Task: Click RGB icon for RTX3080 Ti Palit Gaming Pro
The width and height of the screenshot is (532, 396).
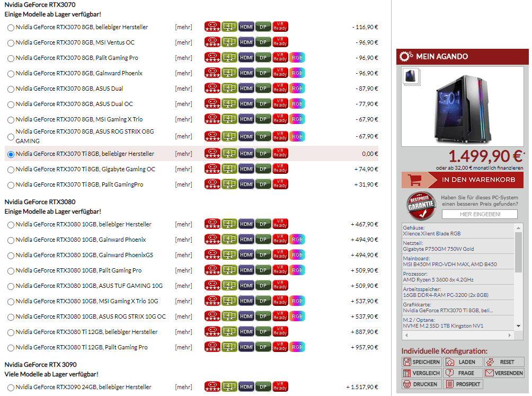Action: (297, 347)
